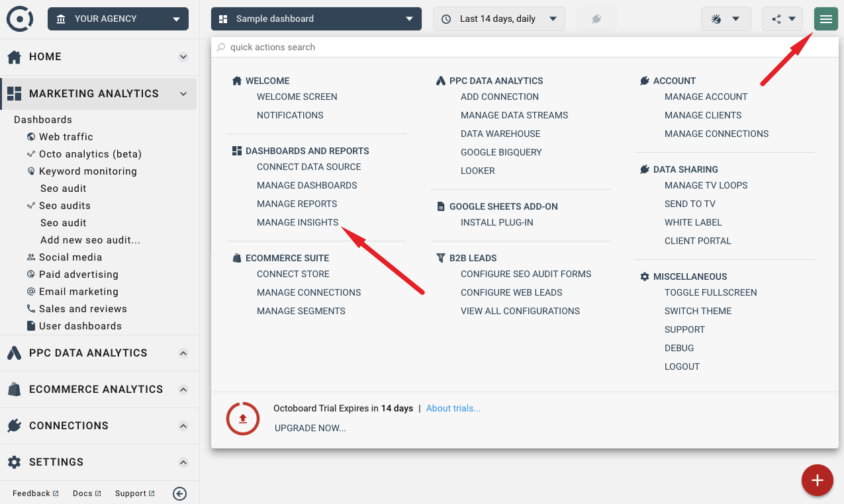Select CLIENT PORTAL menu item
The image size is (844, 504).
tap(698, 241)
